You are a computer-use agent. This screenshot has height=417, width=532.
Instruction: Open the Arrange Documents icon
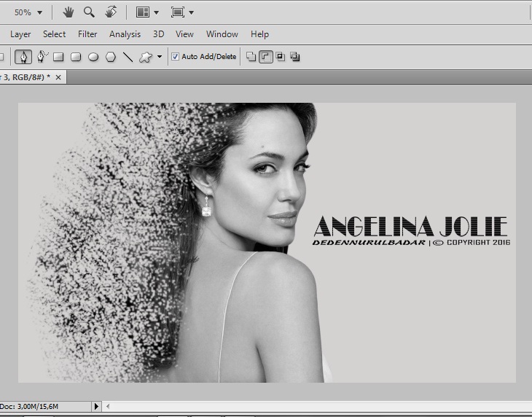coord(143,12)
